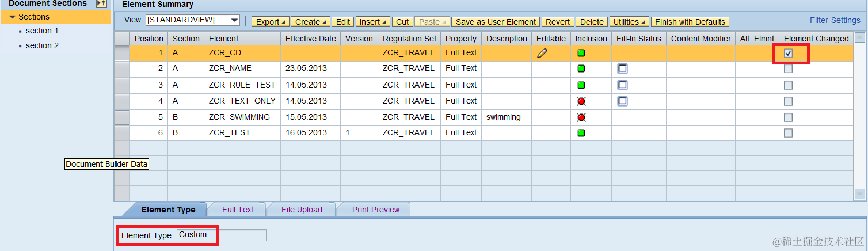Image resolution: width=868 pixels, height=251 pixels.
Task: Click Finish with Defaults button
Action: pyautogui.click(x=690, y=22)
